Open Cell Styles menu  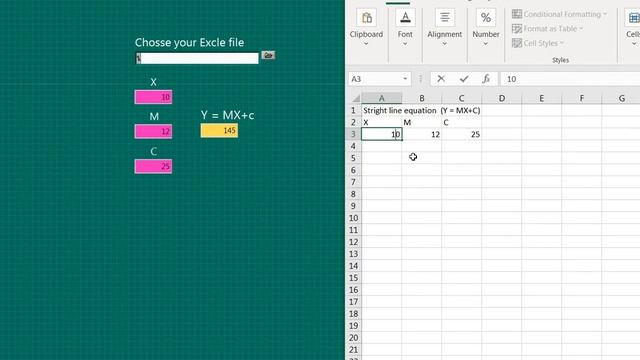pos(538,43)
